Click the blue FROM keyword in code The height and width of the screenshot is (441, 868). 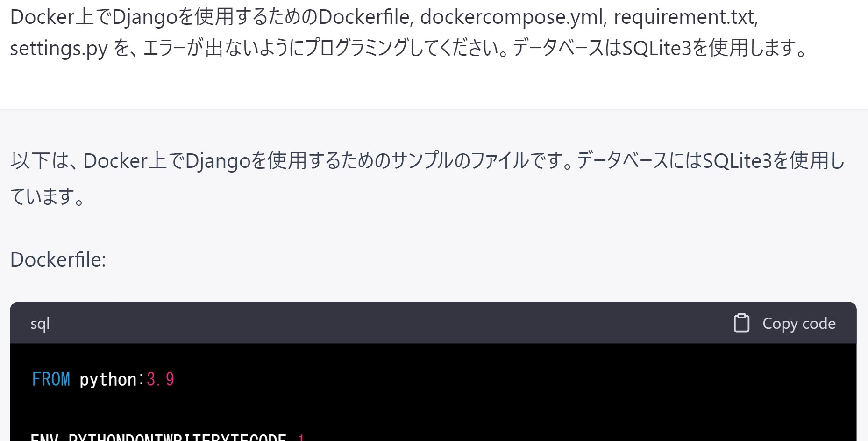[x=51, y=379]
